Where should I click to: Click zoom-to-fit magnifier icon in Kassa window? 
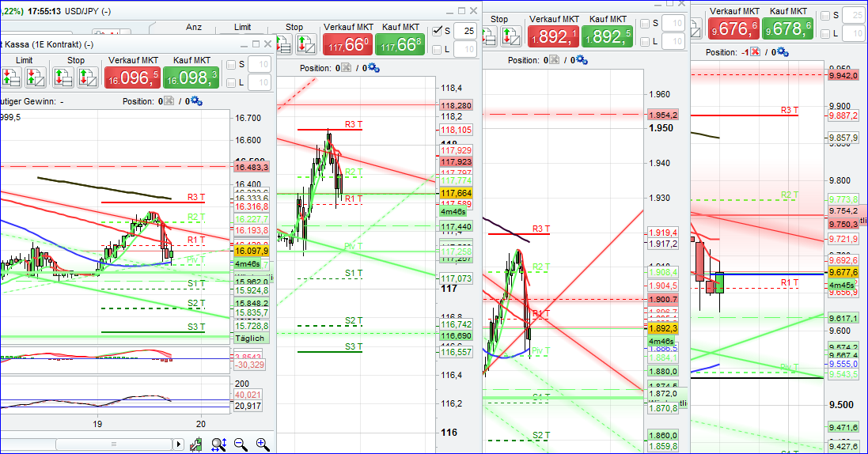[x=218, y=444]
